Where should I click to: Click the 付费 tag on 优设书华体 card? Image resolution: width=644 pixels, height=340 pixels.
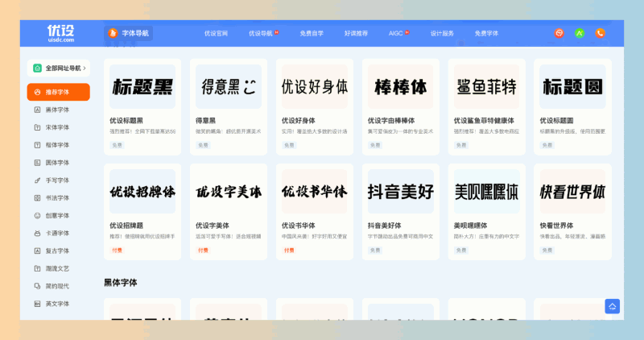tap(289, 251)
